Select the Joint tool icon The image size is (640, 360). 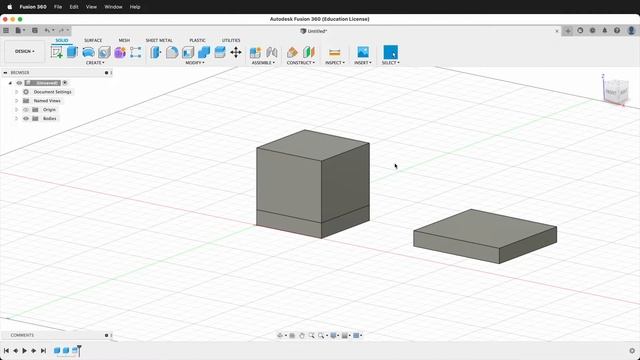click(272, 52)
